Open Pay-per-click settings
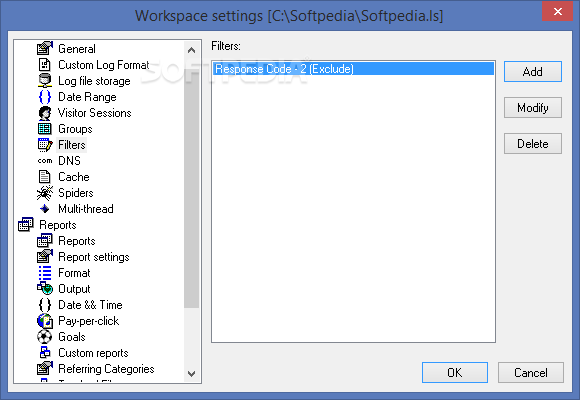Viewport: 580px width, 400px height. [89, 321]
